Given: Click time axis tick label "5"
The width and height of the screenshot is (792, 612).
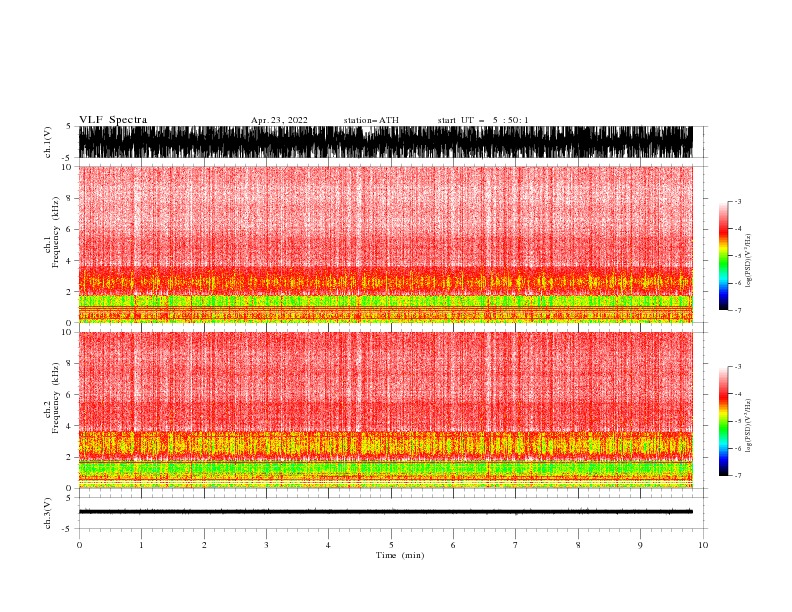Looking at the screenshot, I should coord(391,545).
